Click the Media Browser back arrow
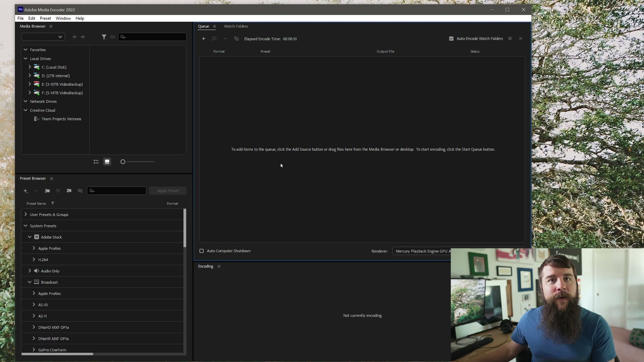Screen dimensions: 644x362 tap(74, 37)
